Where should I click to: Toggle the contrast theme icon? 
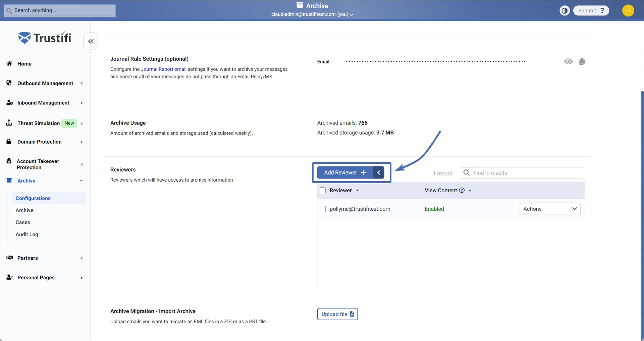pos(565,11)
